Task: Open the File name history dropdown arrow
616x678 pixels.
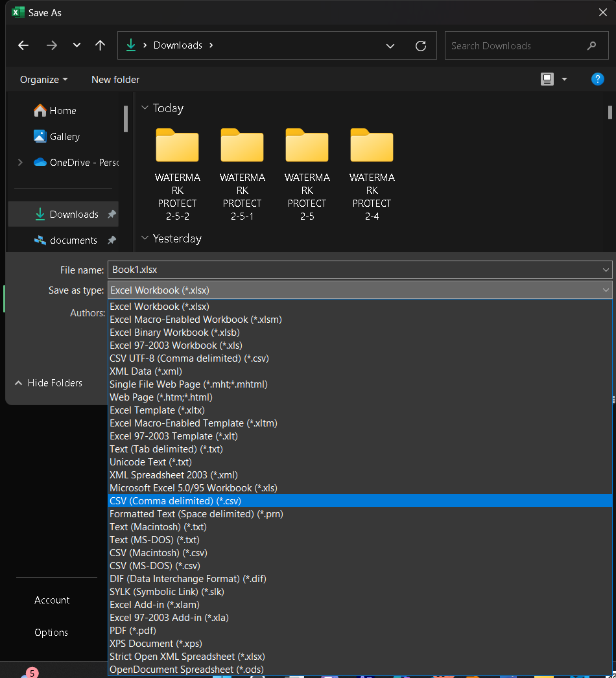Action: tap(606, 270)
